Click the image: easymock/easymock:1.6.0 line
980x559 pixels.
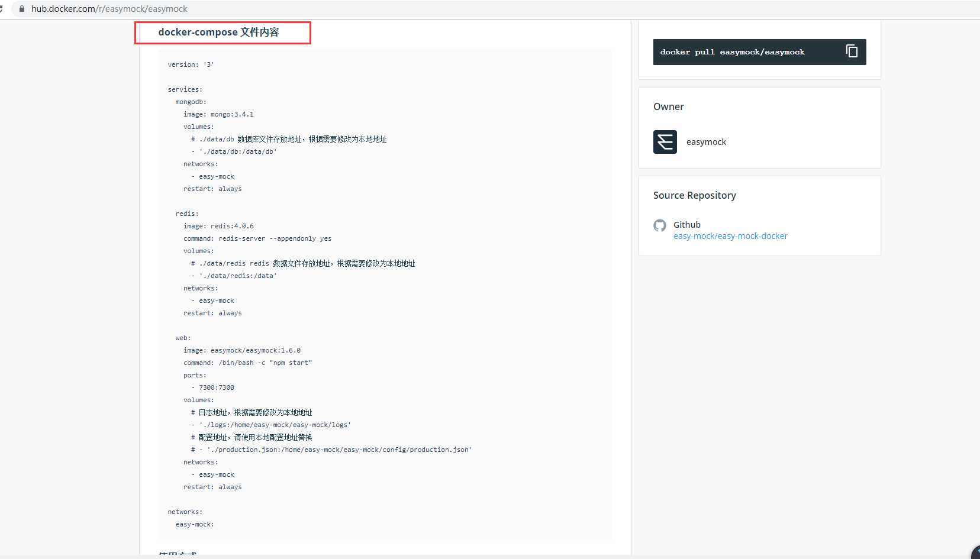[242, 350]
